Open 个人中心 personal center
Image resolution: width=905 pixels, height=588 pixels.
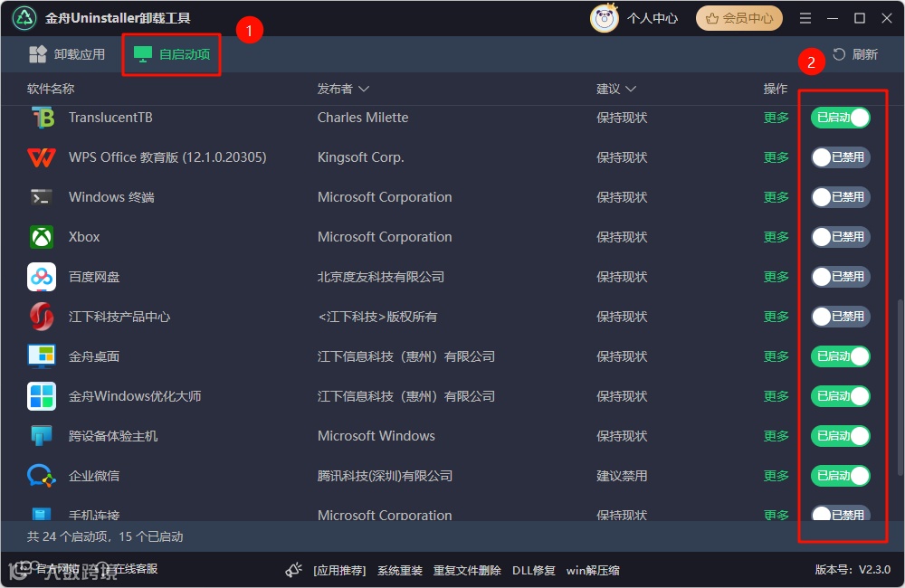(653, 18)
